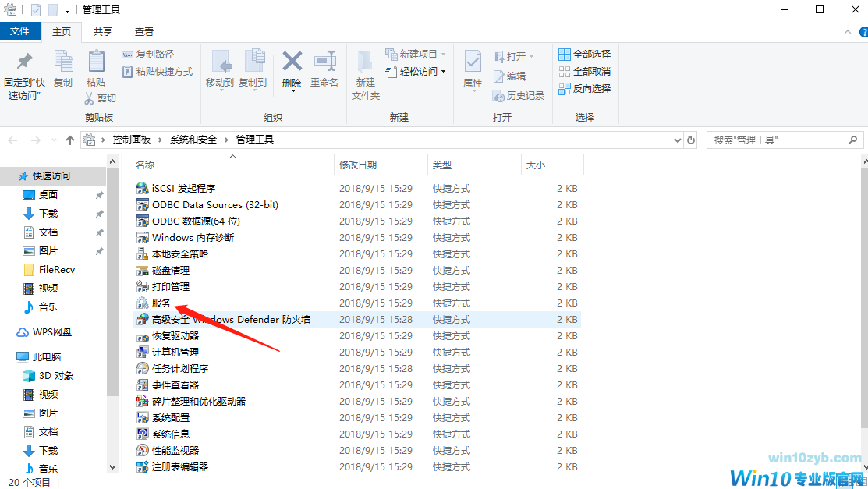Open the 服务 (Services) shortcut
The image size is (868, 489).
tap(162, 303)
